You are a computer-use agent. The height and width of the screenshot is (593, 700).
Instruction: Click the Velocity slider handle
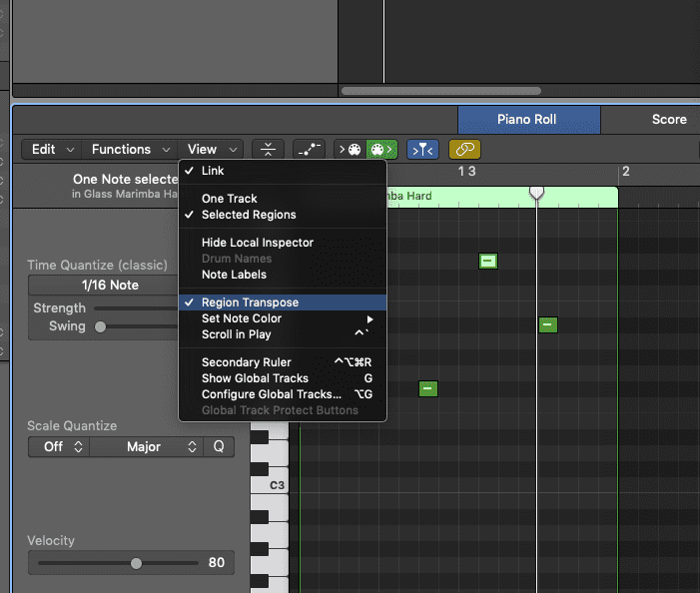[x=136, y=563]
